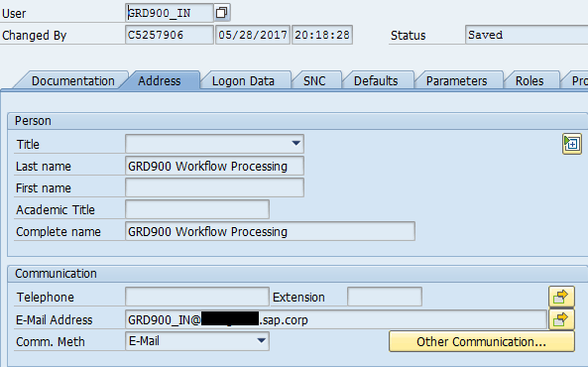Click the Communication group header
588x367 pixels.
[297, 273]
